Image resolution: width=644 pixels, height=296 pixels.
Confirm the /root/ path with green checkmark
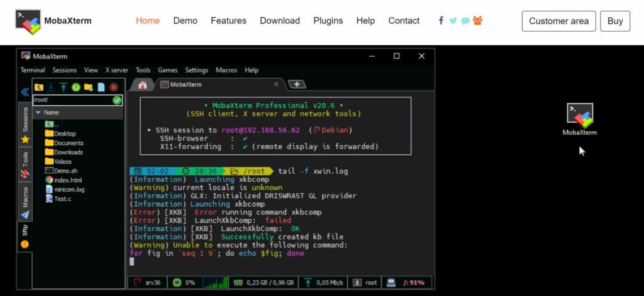coord(117,100)
